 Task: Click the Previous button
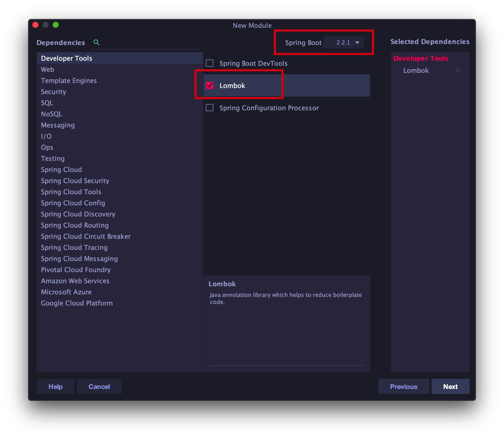[403, 386]
